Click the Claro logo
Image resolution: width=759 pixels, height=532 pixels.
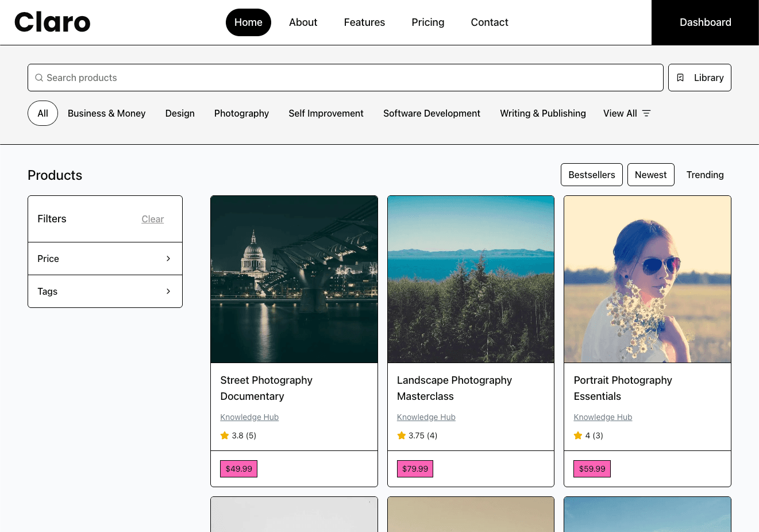[52, 22]
